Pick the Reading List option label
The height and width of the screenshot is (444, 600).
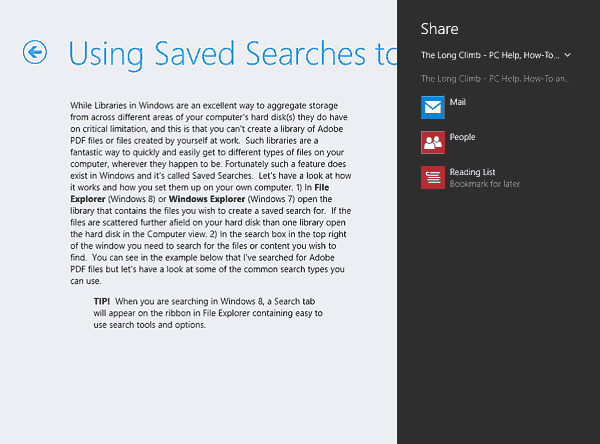[x=472, y=172]
